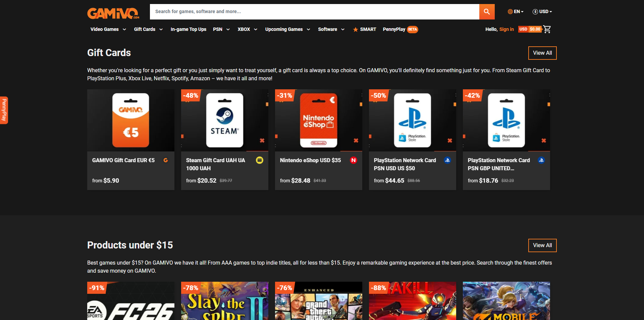Click the globe language icon
The height and width of the screenshot is (320, 644).
tap(510, 12)
